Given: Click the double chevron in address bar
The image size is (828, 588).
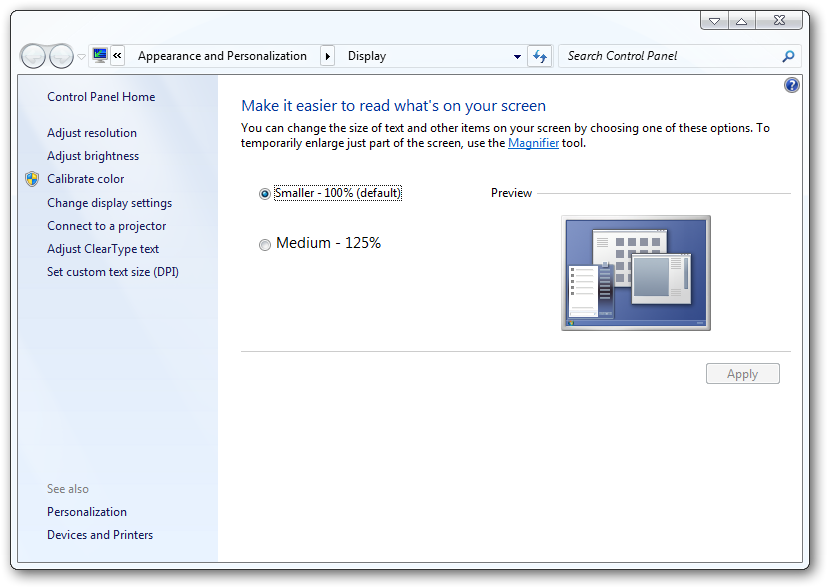Looking at the screenshot, I should [117, 55].
